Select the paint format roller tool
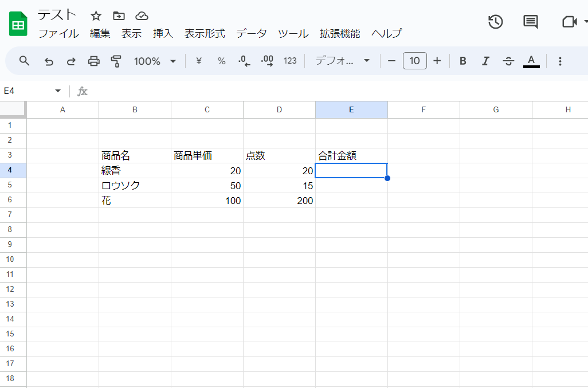The image size is (588, 388). tap(116, 61)
